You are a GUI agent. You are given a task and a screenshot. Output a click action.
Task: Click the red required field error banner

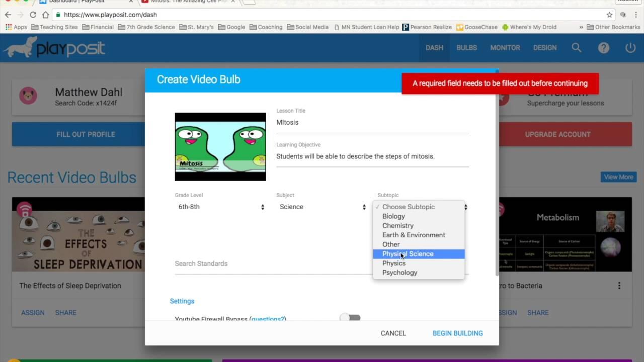point(500,83)
